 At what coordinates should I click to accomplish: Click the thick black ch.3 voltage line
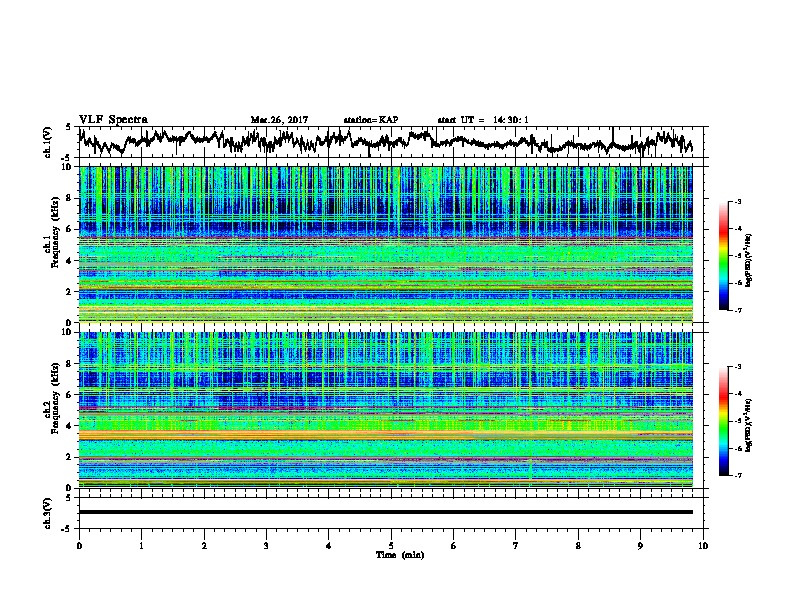(x=386, y=512)
